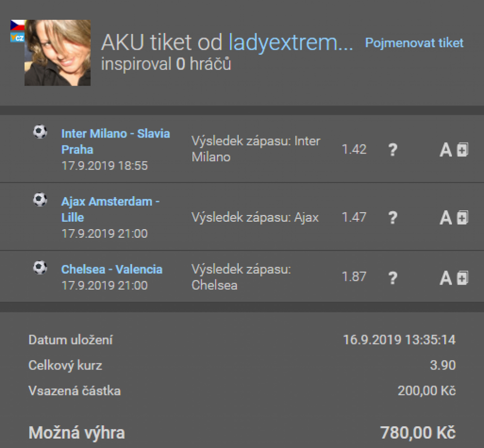Viewport: 484px width, 448px height.
Task: Click the plus copy icon for the Ajax bet
Action: [463, 217]
